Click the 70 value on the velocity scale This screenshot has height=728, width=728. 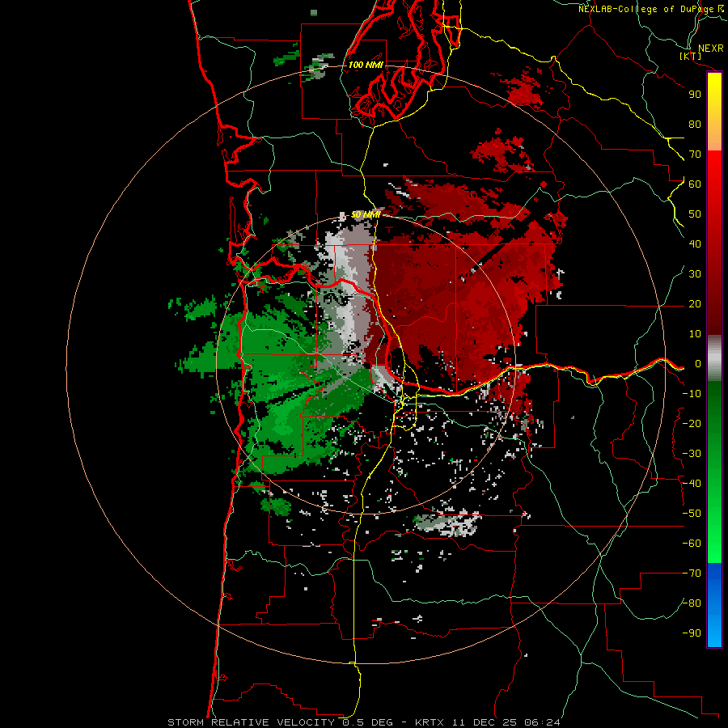[695, 154]
